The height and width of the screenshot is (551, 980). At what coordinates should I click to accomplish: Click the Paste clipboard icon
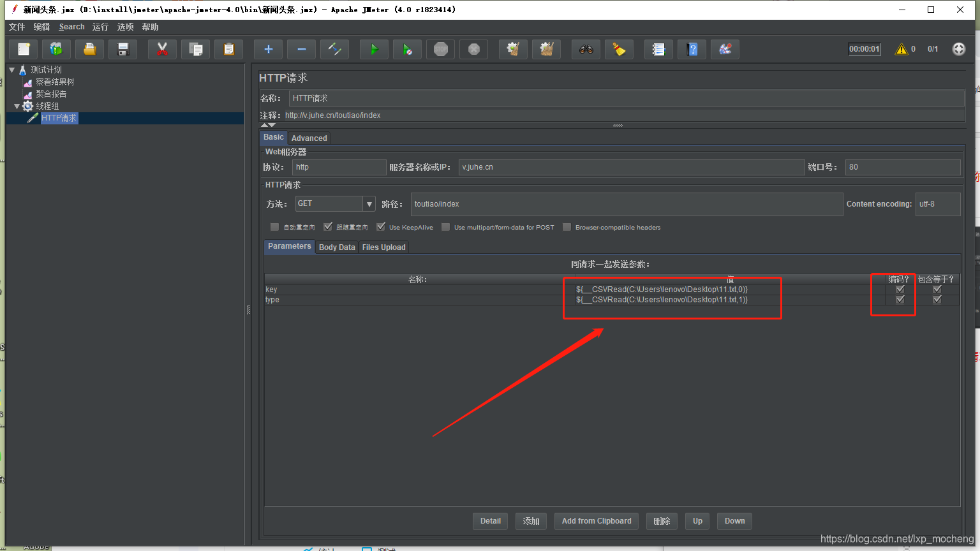(x=228, y=49)
